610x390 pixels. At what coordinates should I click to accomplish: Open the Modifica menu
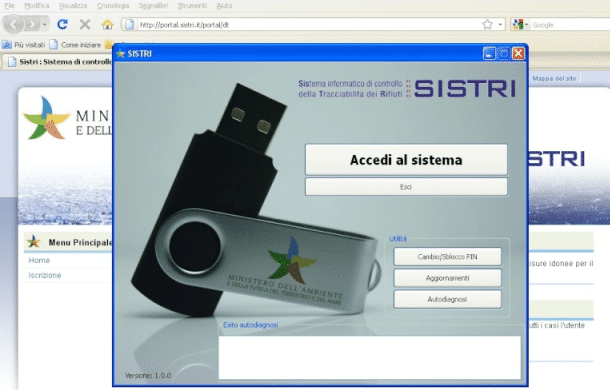pyautogui.click(x=37, y=5)
